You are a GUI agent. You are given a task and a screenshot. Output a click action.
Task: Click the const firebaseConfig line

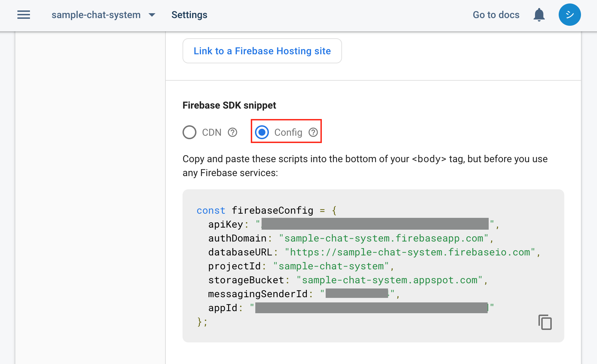[266, 211]
